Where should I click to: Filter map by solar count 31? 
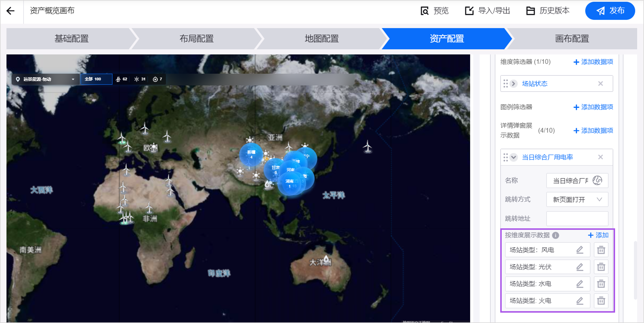pyautogui.click(x=140, y=79)
